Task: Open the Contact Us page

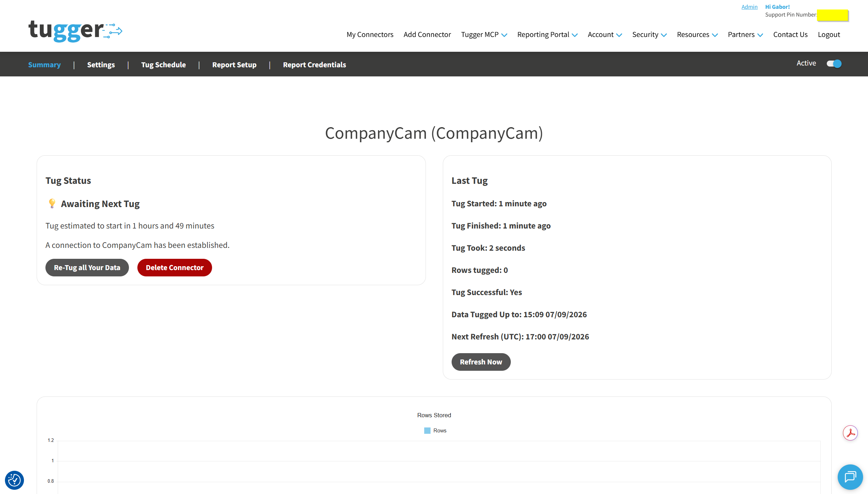Action: point(790,35)
